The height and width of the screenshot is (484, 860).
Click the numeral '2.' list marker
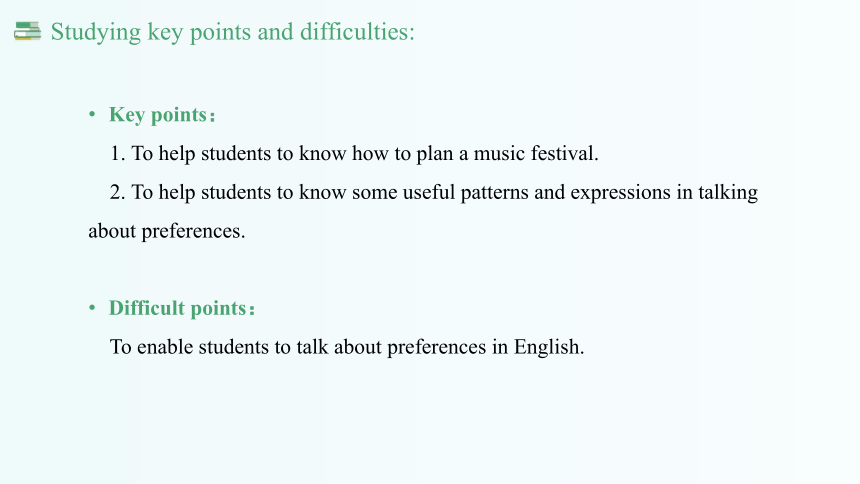pos(117,193)
